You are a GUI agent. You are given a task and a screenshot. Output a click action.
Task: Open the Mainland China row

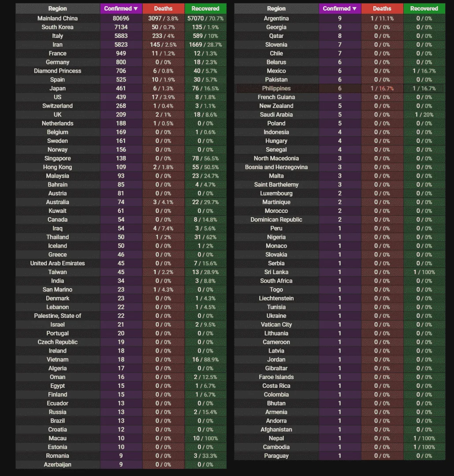tap(121, 18)
